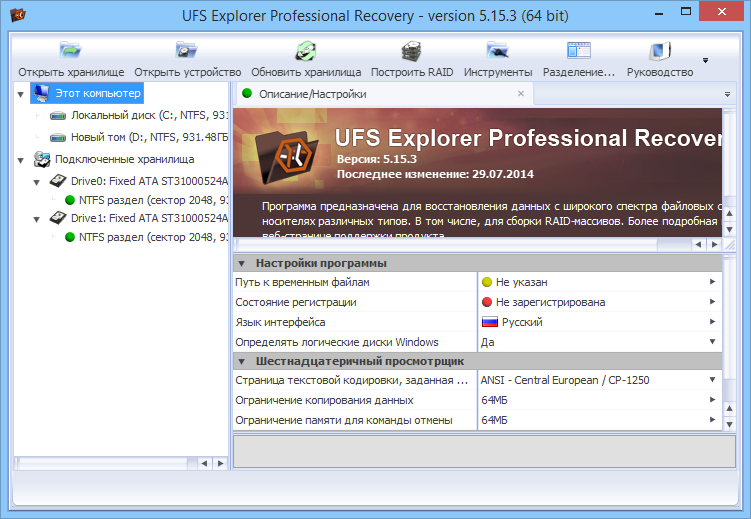This screenshot has height=519, width=751.
Task: Click the app icon in title bar
Action: point(18,15)
